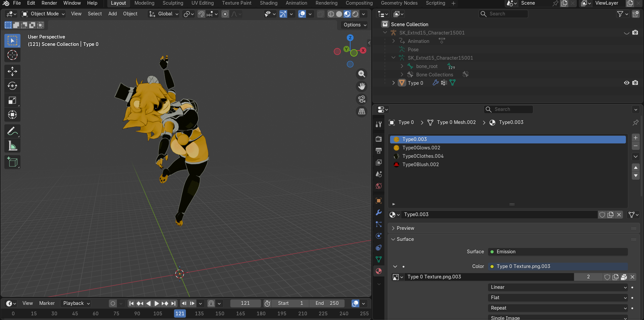The image size is (644, 320).
Task: Click the zoom viewport icon
Action: point(362,74)
